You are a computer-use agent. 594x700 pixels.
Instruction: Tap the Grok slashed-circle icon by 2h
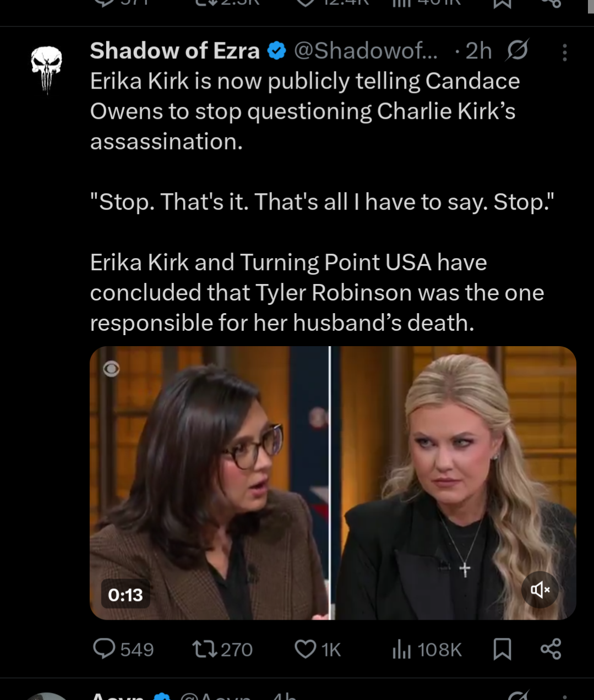point(517,50)
